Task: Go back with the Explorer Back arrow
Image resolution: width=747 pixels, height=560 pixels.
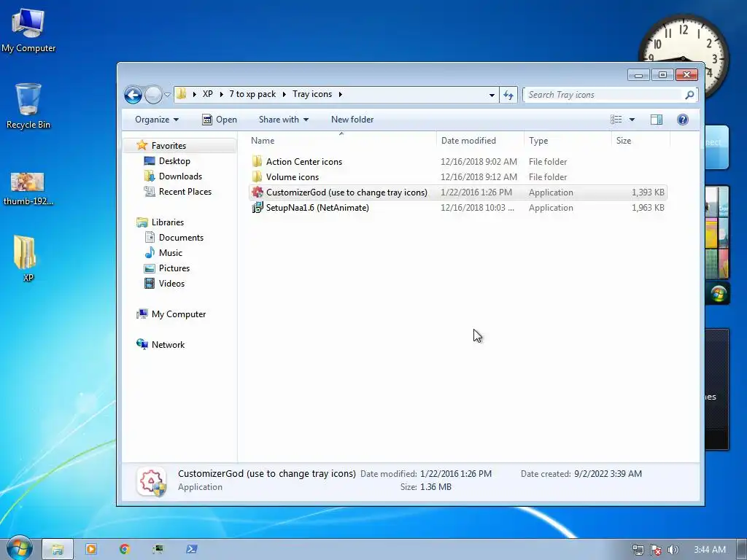Action: pyautogui.click(x=133, y=95)
